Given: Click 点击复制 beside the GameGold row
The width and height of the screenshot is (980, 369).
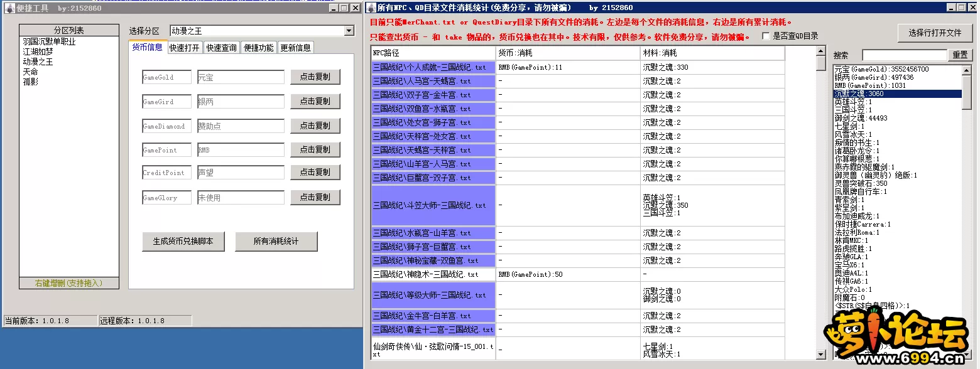Looking at the screenshot, I should [x=315, y=77].
